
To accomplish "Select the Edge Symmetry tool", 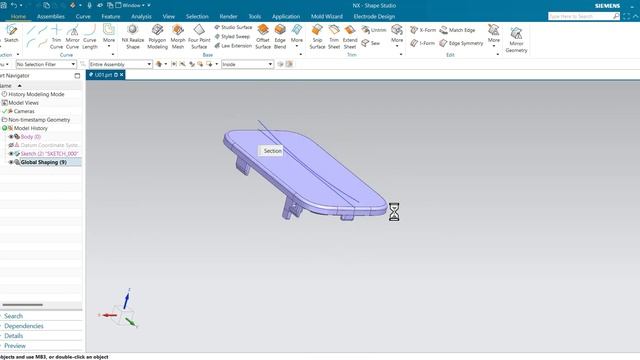I will (461, 43).
